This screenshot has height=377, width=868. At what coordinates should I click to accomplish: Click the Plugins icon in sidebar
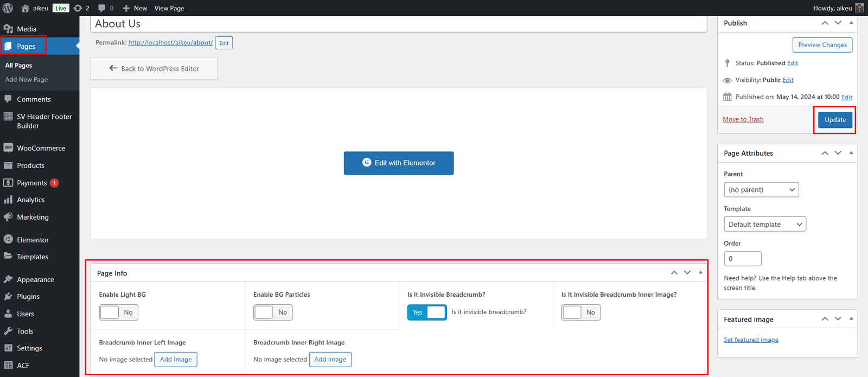[8, 297]
